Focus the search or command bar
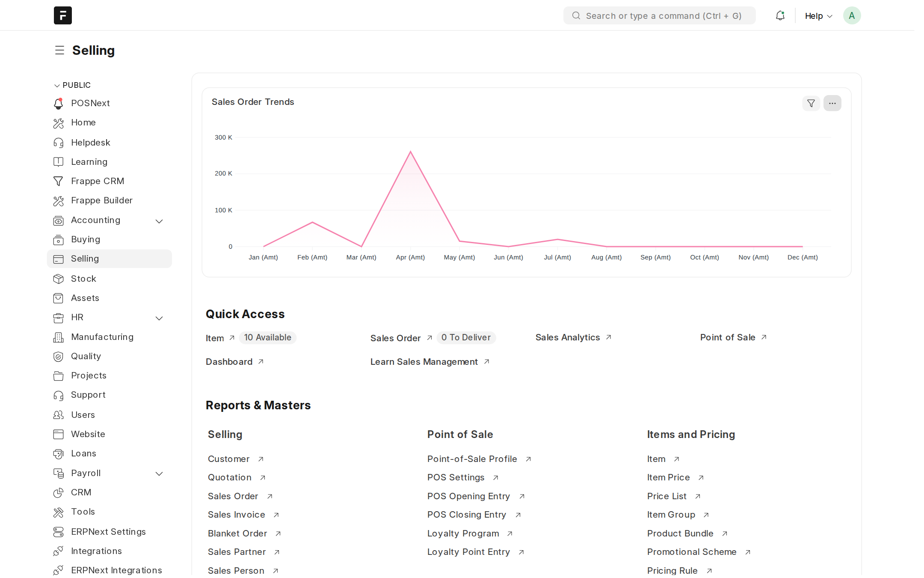924x578 pixels. 659,16
